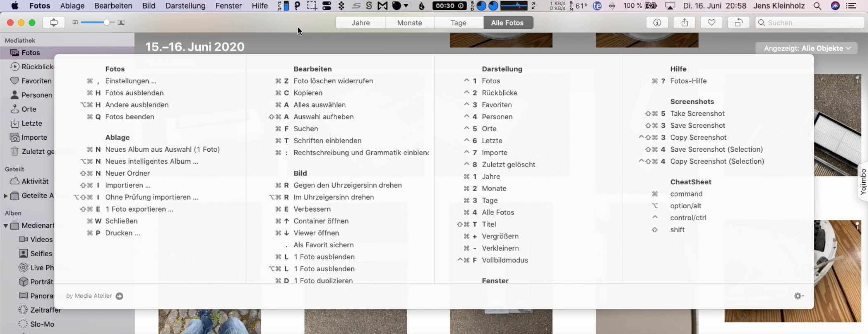Click the large thumbnail zoom-in icon
Image resolution: width=868 pixels, height=334 pixels.
click(121, 22)
